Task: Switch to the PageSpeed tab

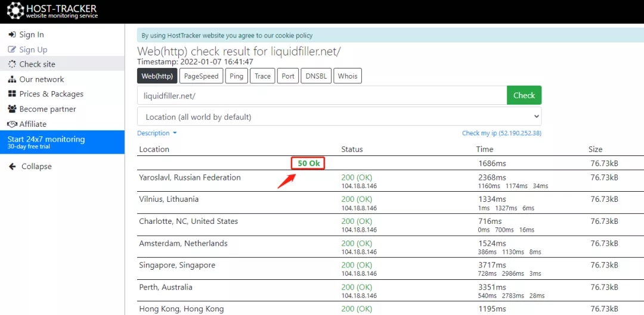Action: 202,76
